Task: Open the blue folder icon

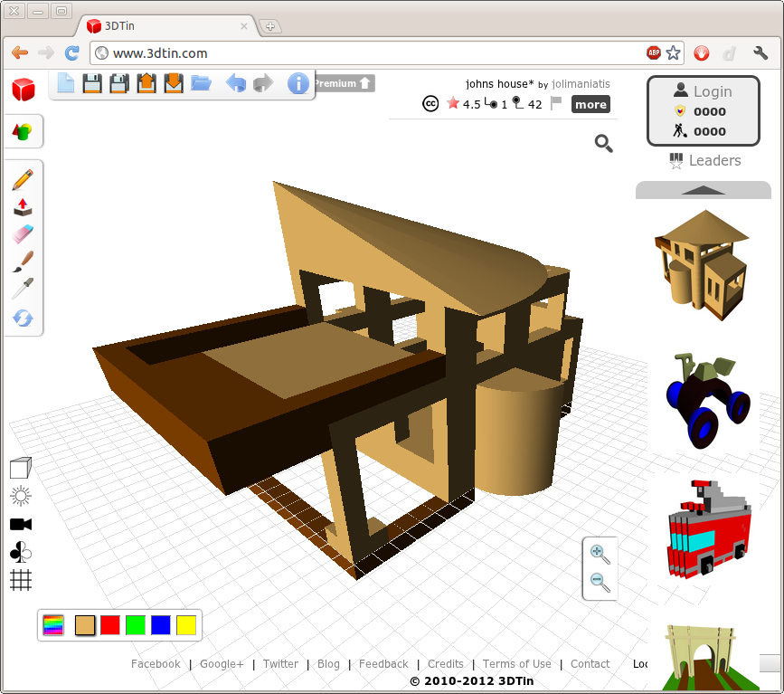Action: coord(201,84)
